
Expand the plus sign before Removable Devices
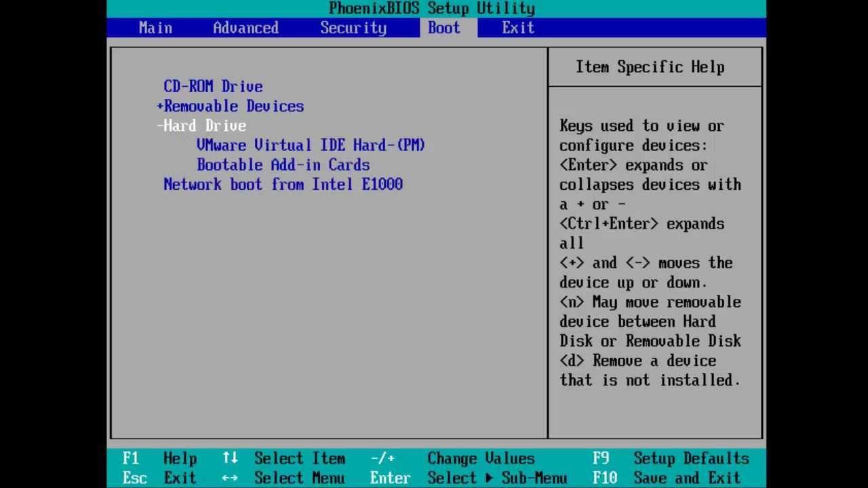tap(160, 106)
